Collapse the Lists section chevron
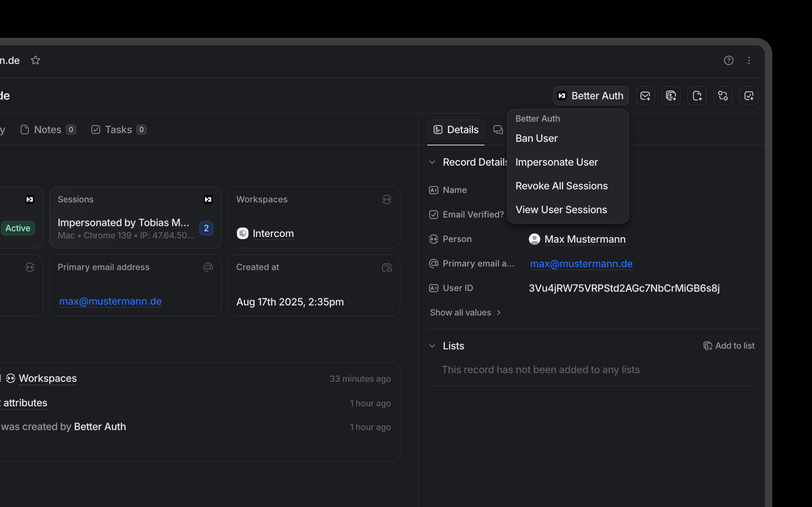 (432, 346)
